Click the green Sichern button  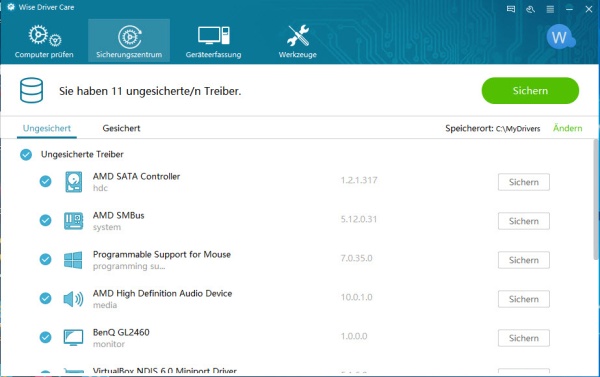pyautogui.click(x=530, y=91)
